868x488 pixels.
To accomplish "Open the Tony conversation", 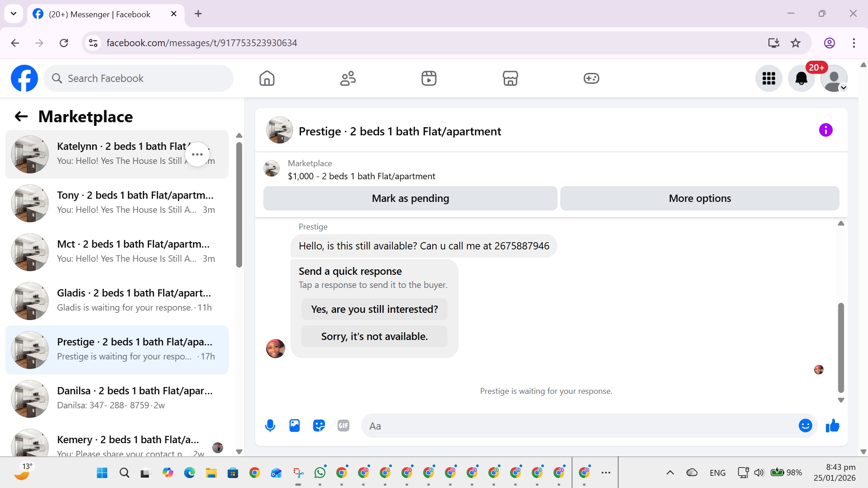I will (x=117, y=203).
